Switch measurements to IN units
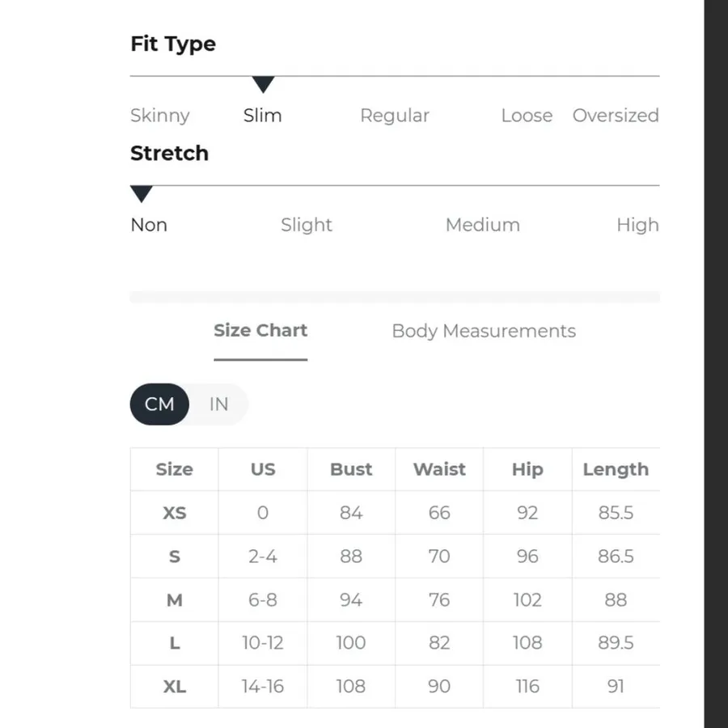Image resolution: width=728 pixels, height=728 pixels. pos(218,404)
